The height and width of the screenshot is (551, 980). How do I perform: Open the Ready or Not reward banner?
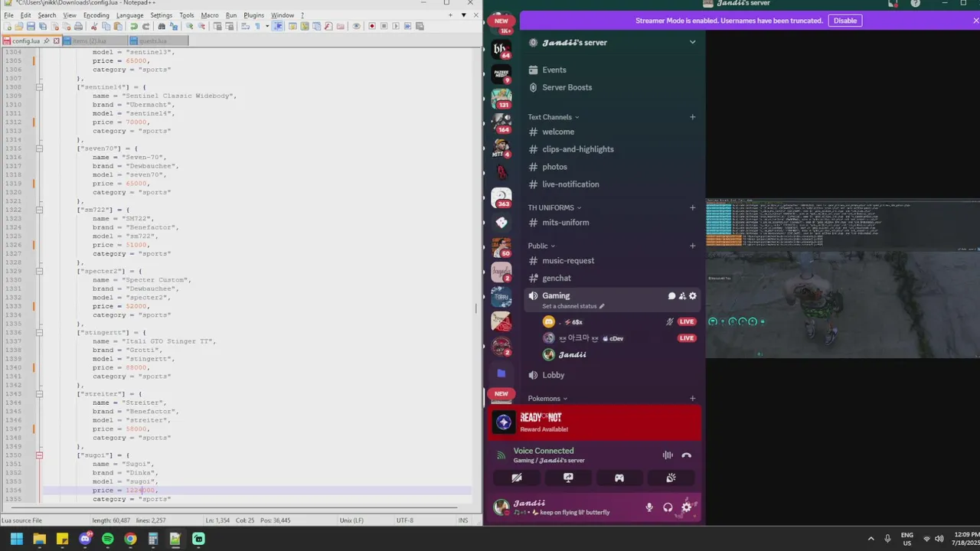click(595, 422)
